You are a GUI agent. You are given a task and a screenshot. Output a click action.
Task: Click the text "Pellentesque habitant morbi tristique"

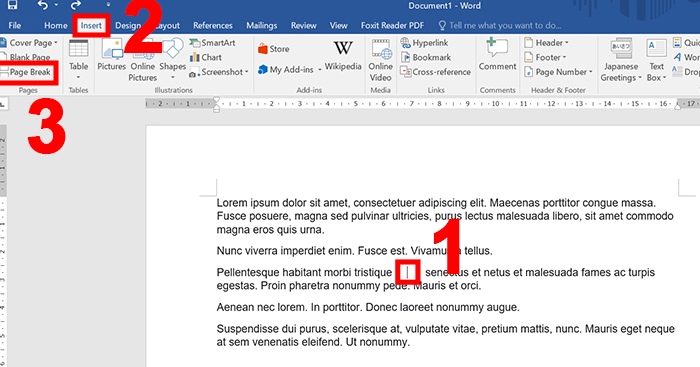pyautogui.click(x=304, y=272)
